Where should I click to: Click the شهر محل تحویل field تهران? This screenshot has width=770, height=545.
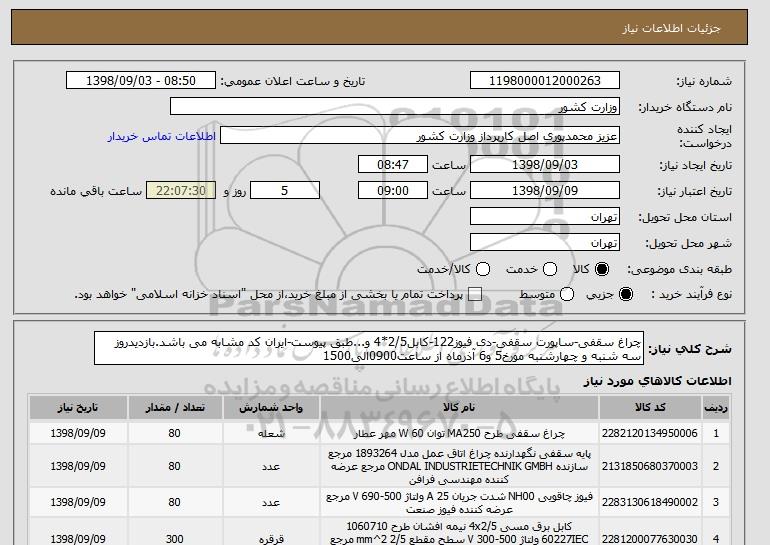545,243
